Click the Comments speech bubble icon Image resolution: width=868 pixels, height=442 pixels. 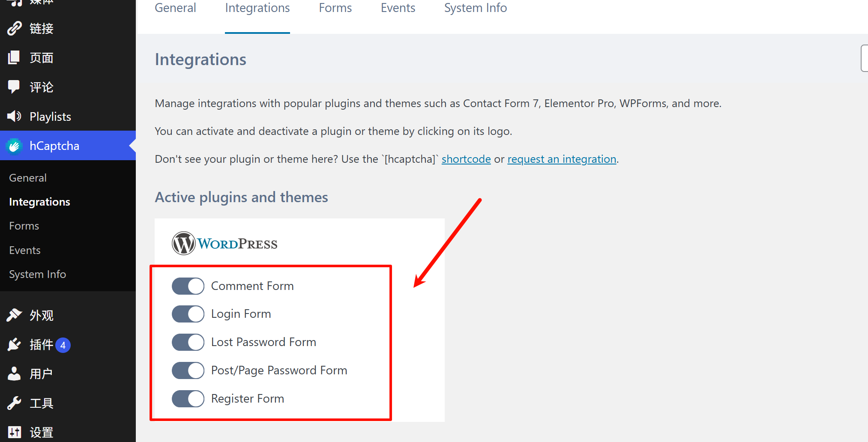tap(14, 87)
